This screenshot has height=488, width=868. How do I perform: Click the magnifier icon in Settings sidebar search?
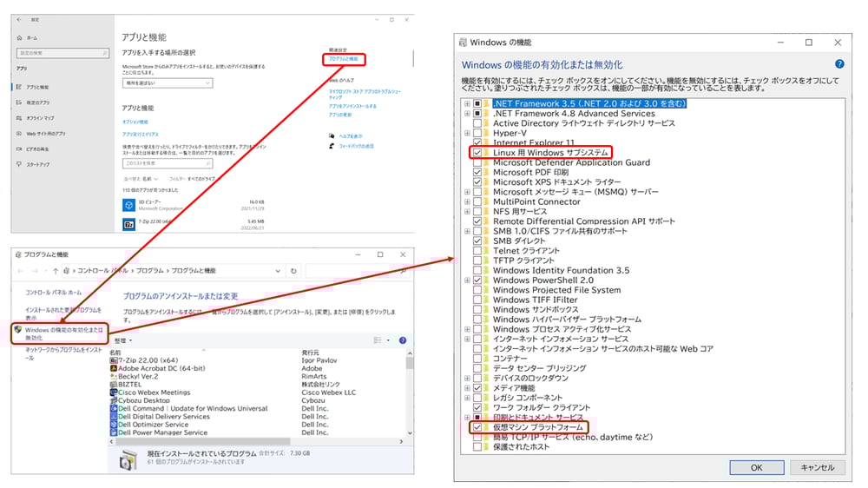click(x=104, y=53)
